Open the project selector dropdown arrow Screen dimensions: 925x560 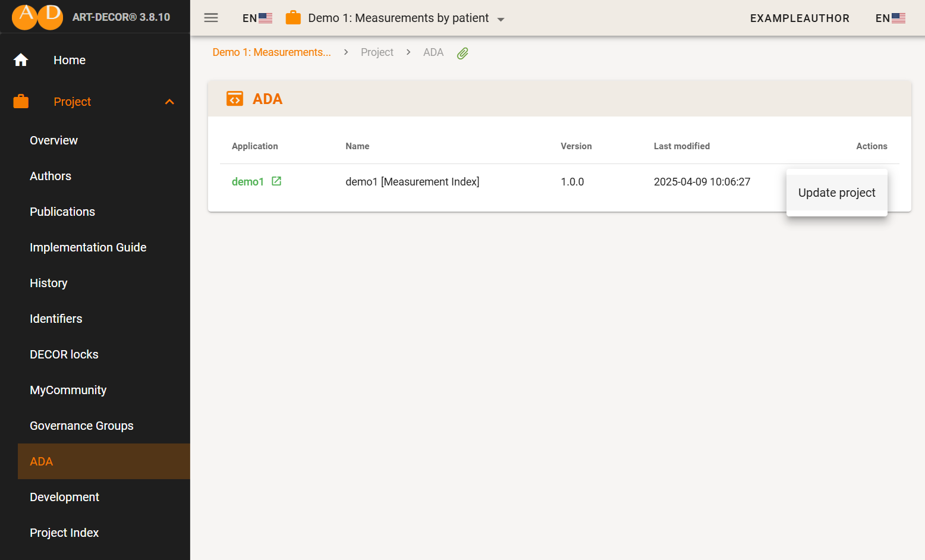pos(501,19)
